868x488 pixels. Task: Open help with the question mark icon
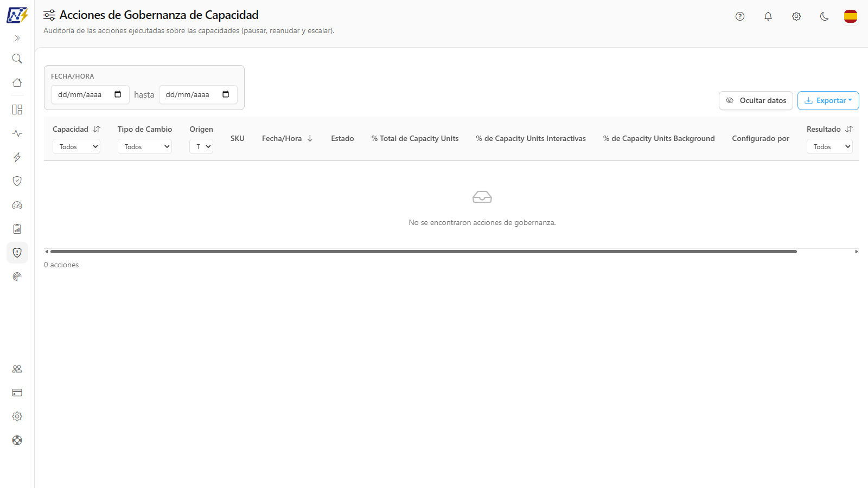coord(740,16)
